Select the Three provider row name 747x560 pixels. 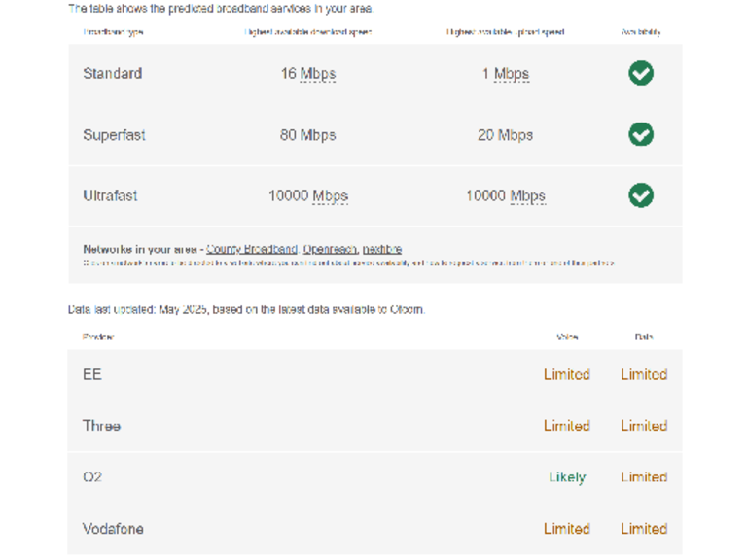[x=102, y=426]
